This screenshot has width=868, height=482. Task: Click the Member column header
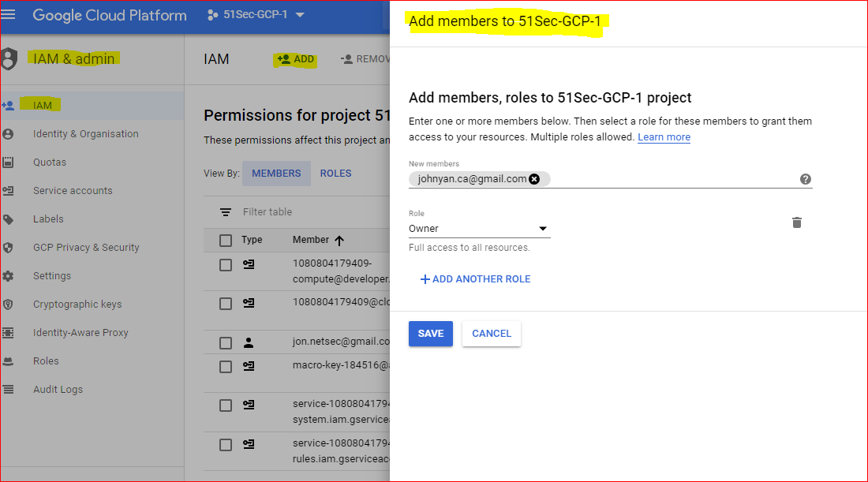click(311, 240)
